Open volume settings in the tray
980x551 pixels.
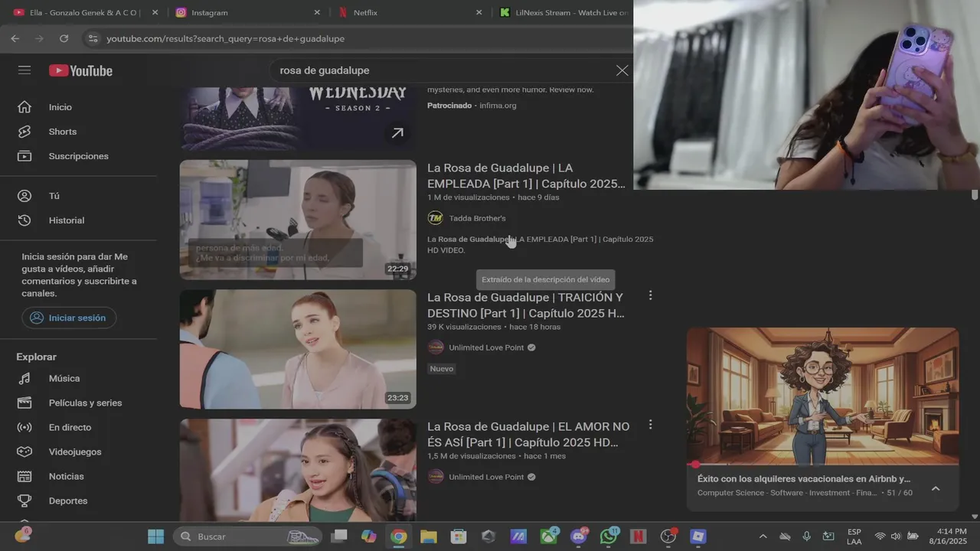pyautogui.click(x=896, y=536)
